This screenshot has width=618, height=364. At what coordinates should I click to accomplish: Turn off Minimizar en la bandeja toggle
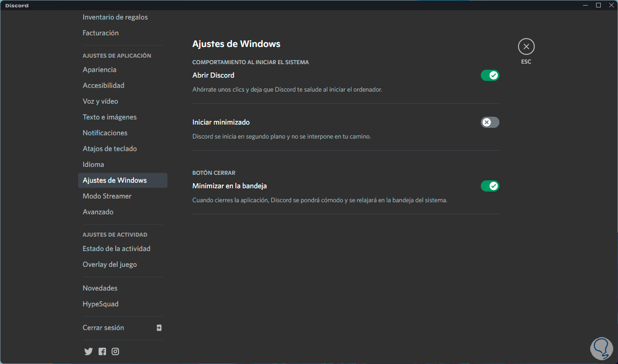pyautogui.click(x=490, y=186)
